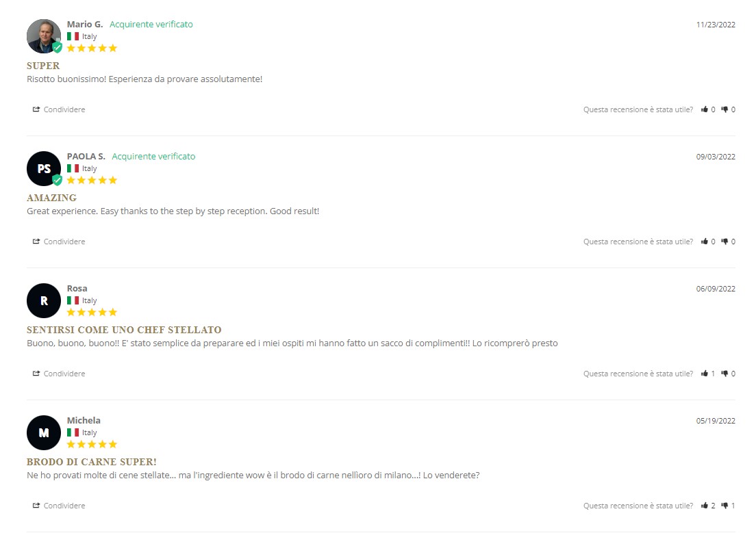Screen dimensions: 756x533
Task: Click PAOLA S.'s Acquirente verificato label
Action: tap(153, 156)
